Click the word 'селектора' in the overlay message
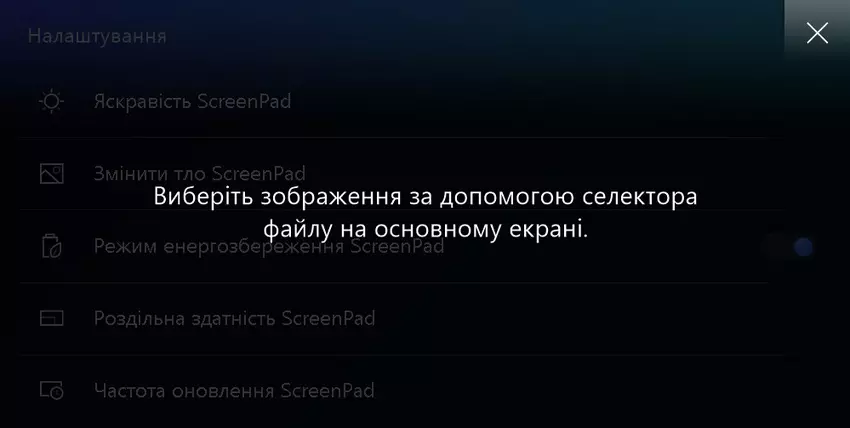The height and width of the screenshot is (428, 850). point(640,197)
